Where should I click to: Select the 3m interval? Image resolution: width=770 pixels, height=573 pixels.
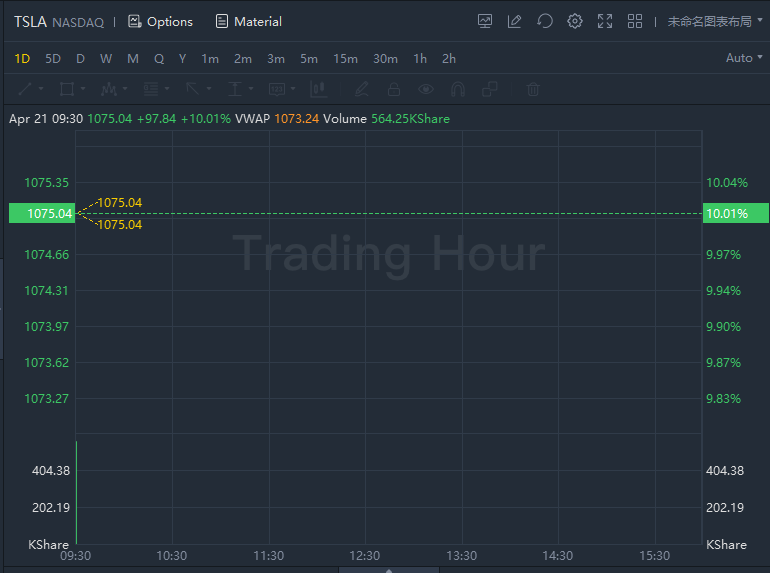coord(275,59)
